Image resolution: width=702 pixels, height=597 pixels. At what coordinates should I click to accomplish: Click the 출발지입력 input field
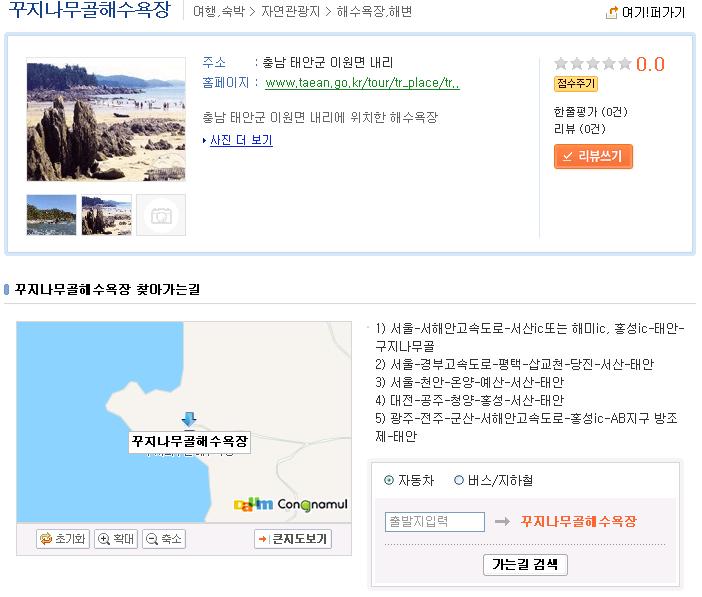pyautogui.click(x=435, y=522)
